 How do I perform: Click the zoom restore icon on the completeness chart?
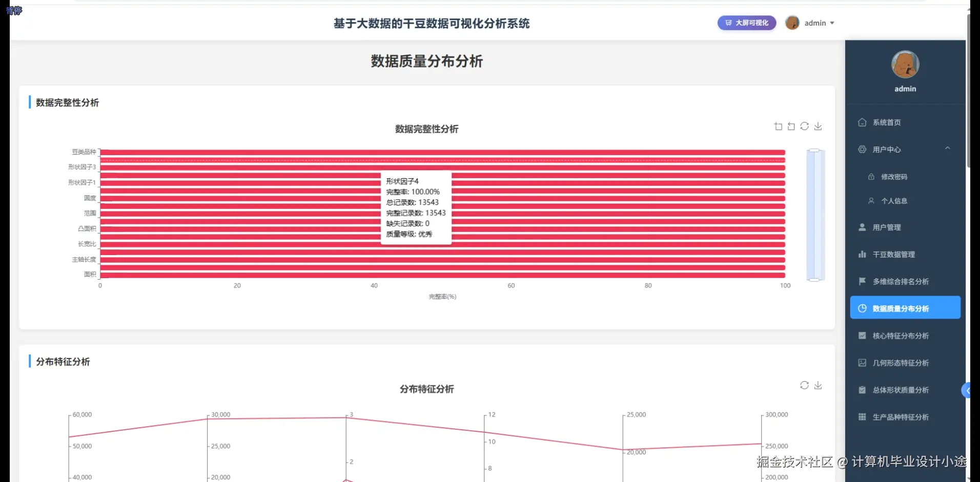click(x=791, y=126)
